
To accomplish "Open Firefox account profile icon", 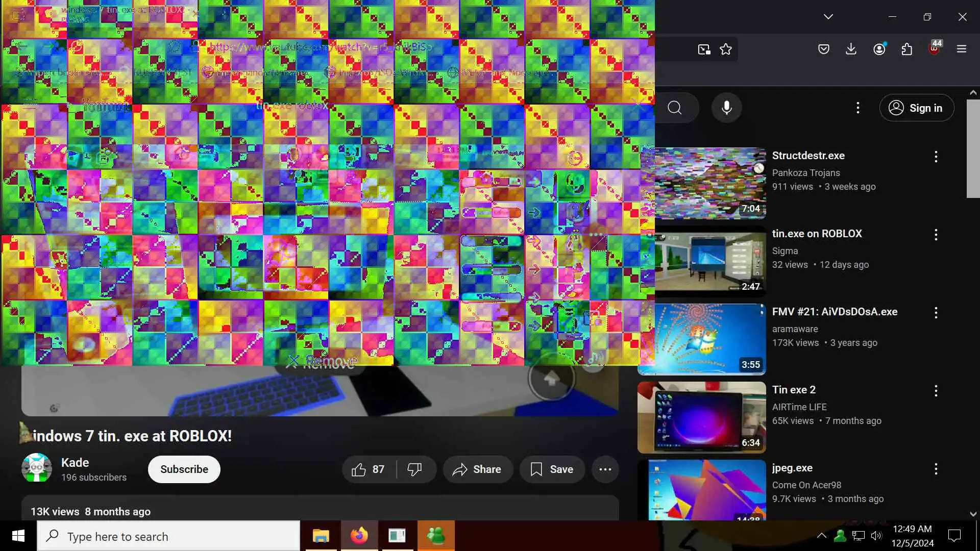I will pyautogui.click(x=879, y=49).
